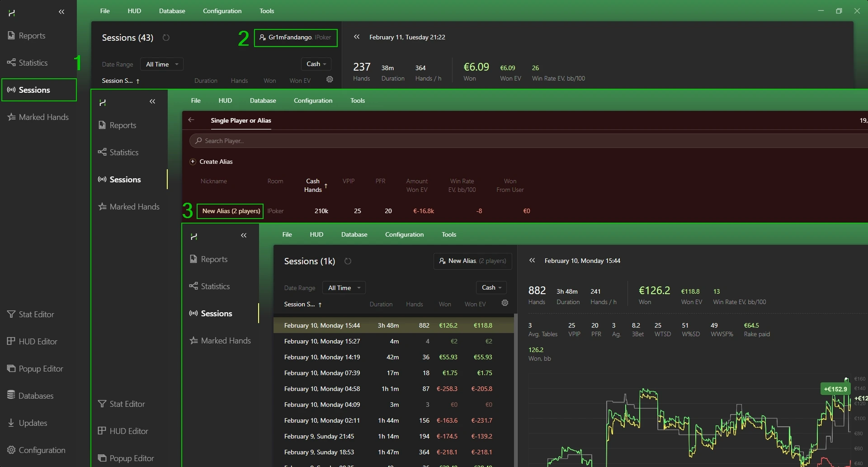Click the Search Player input field

click(497, 141)
